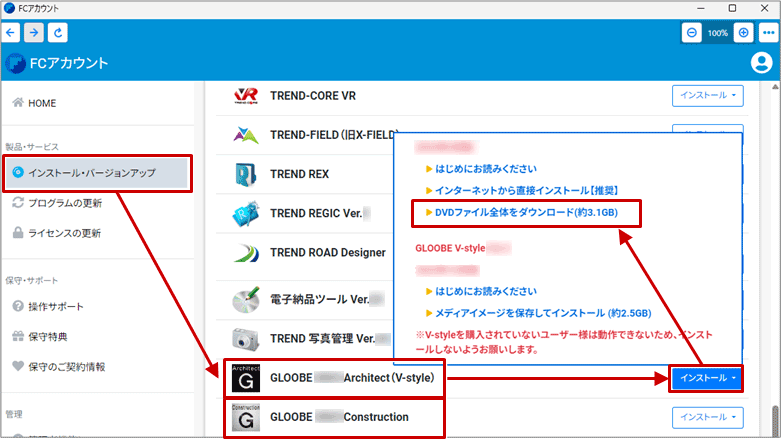Select インストール・バージョンアップ in the sidebar
The height and width of the screenshot is (441, 781).
point(98,173)
